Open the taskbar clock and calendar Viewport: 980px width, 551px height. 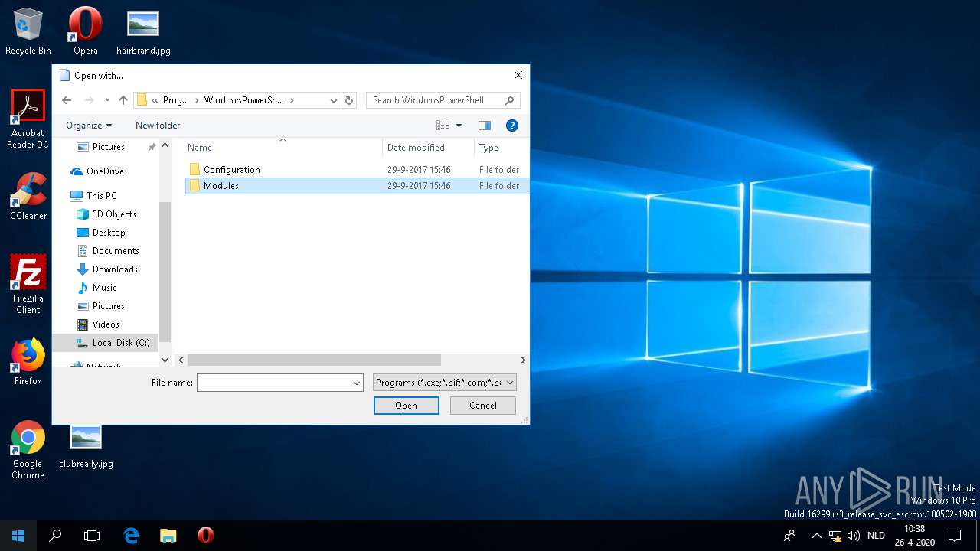point(914,536)
